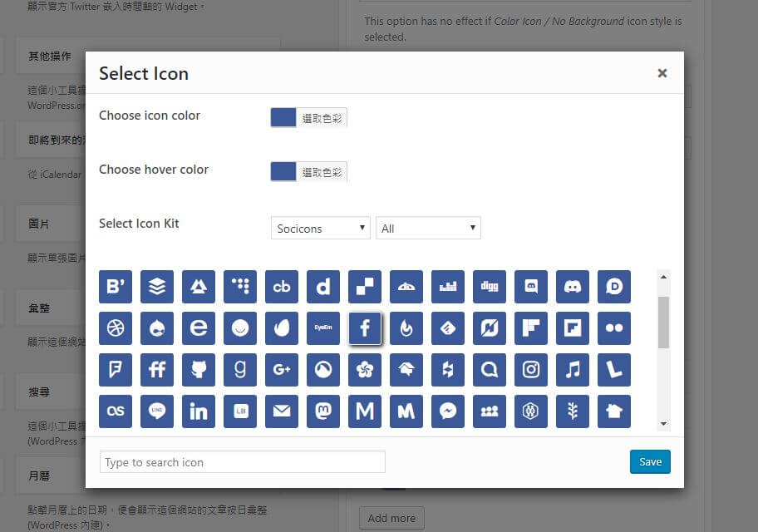Open the Choose hover color picker
This screenshot has height=532, width=758.
pos(309,172)
